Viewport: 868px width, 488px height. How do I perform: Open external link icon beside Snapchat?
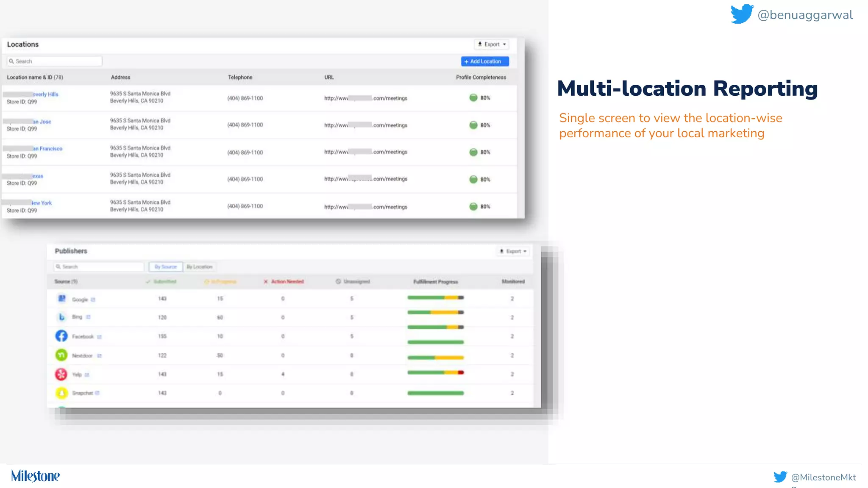point(97,393)
